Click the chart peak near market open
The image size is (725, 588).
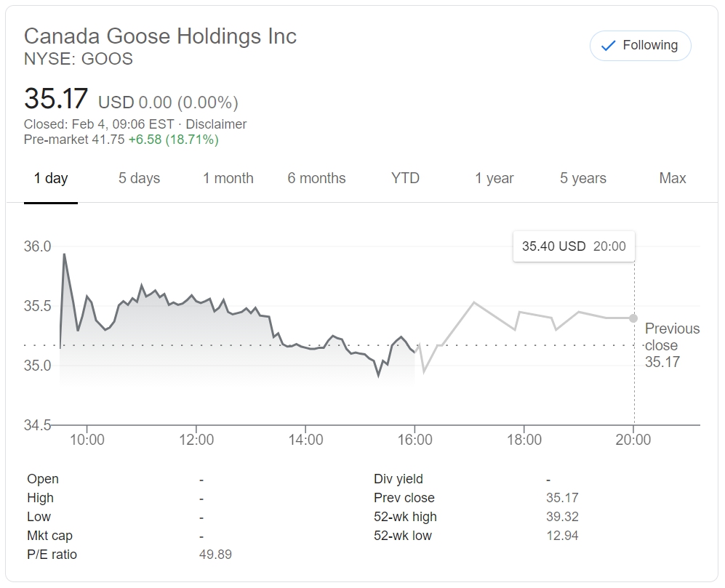point(64,254)
